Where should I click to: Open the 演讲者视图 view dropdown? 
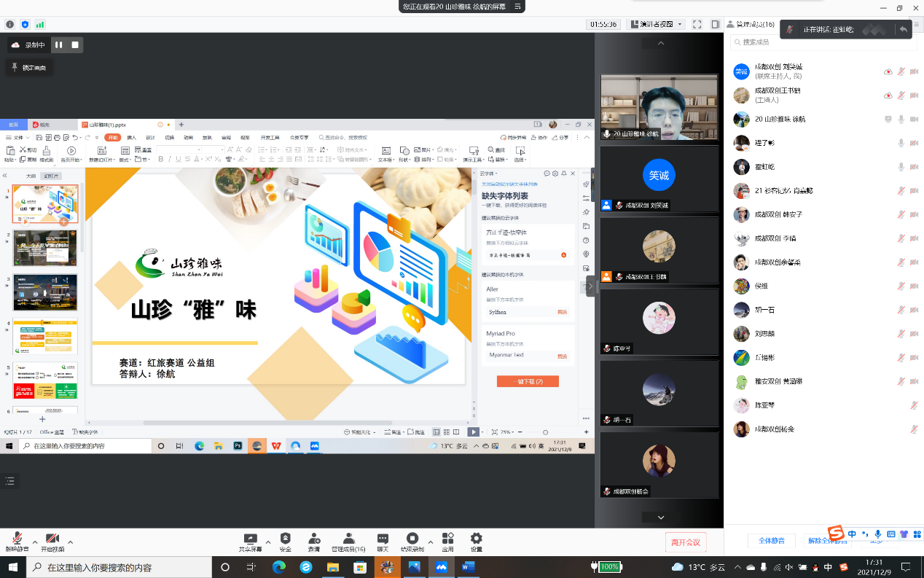click(657, 24)
